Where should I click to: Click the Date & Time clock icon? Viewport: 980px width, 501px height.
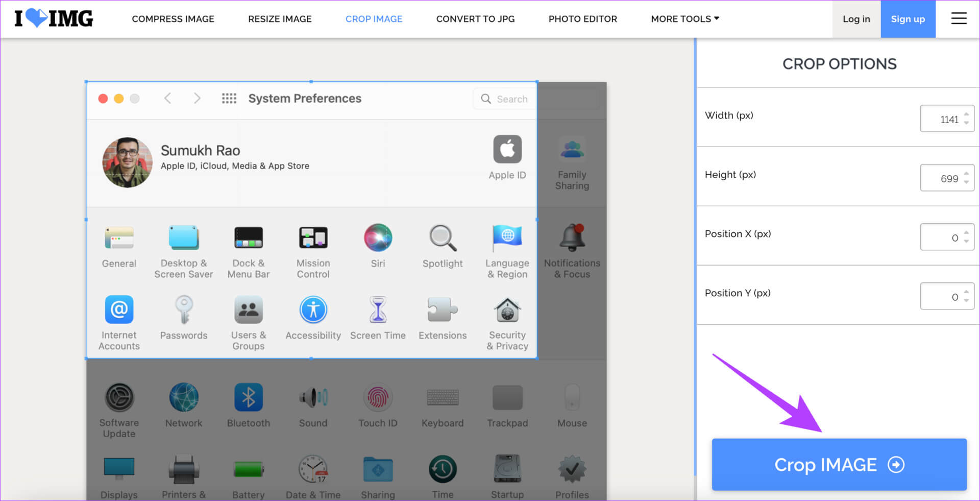[x=313, y=469]
